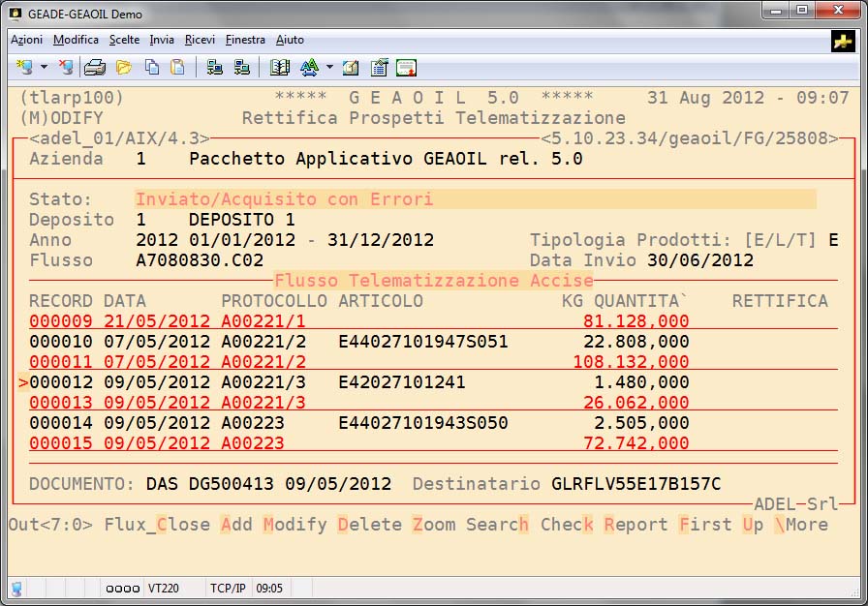Click the yellow plus icon at menu bar right

(843, 41)
